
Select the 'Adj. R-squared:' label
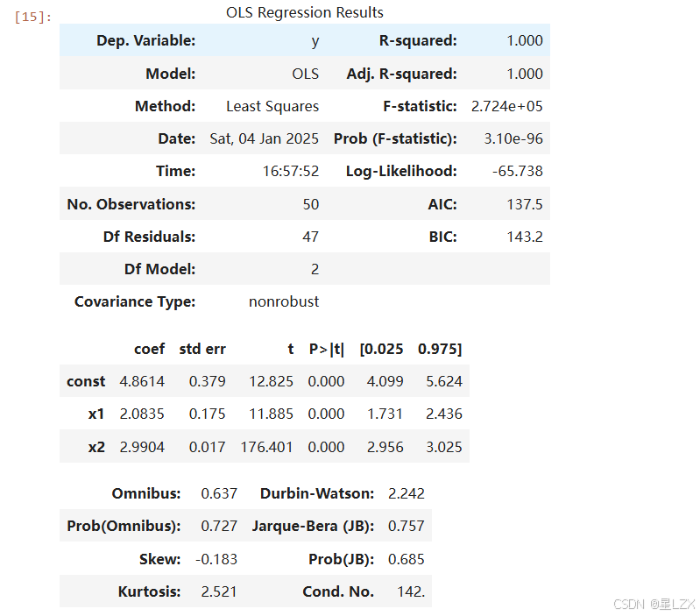(402, 74)
